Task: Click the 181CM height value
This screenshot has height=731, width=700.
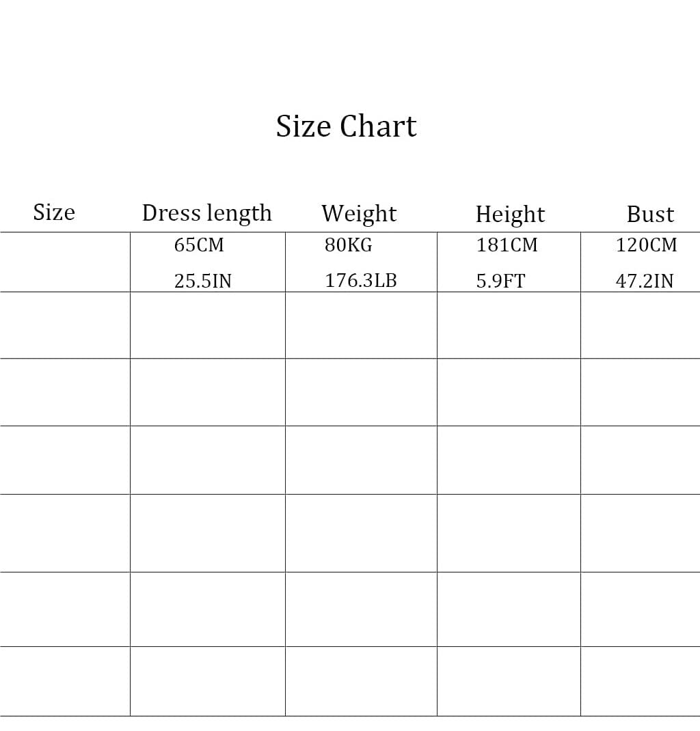Action: tap(507, 245)
